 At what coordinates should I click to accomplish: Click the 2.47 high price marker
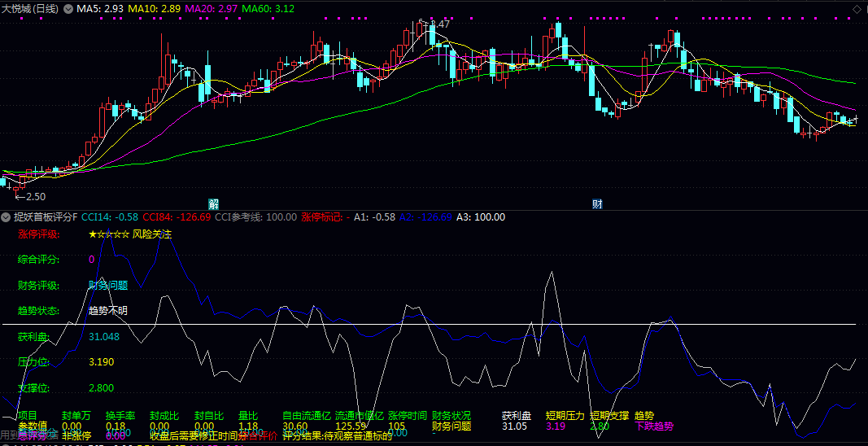pos(438,24)
